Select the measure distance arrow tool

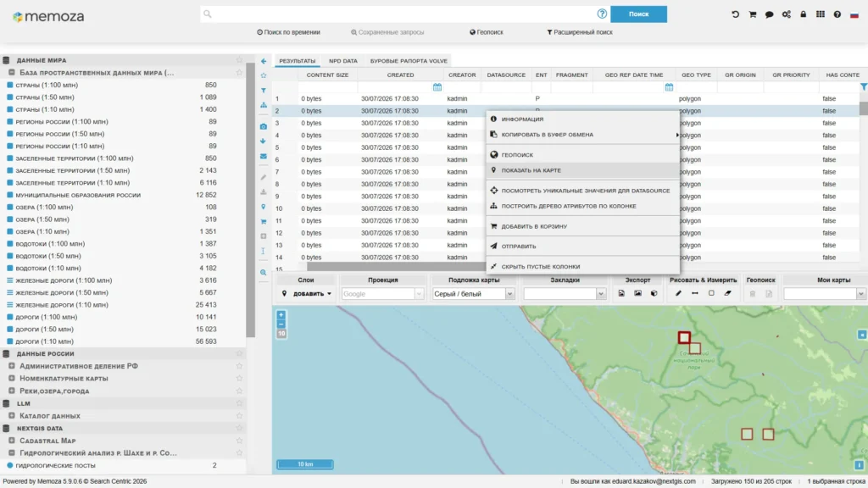(x=695, y=293)
